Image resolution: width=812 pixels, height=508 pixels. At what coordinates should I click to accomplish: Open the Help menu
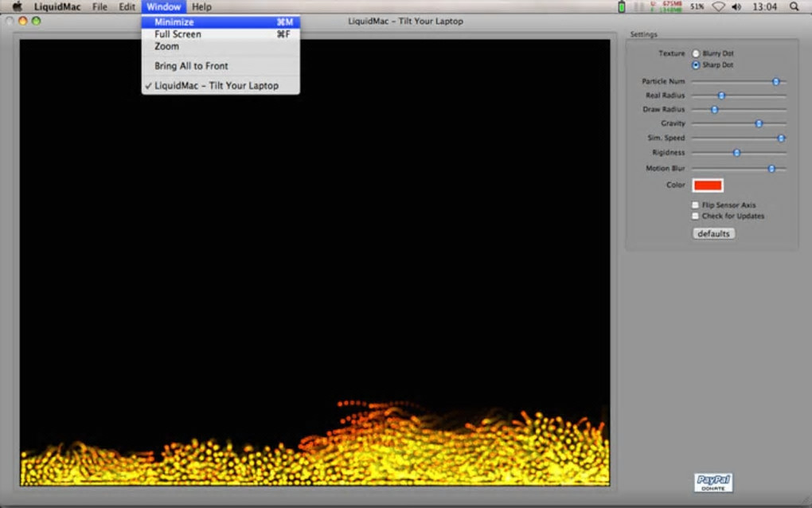(201, 6)
